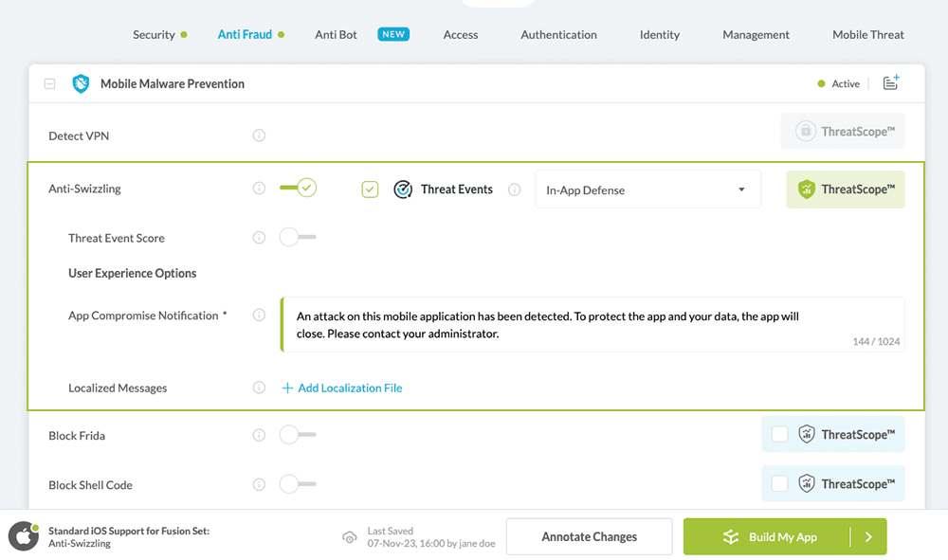Collapse the Mobile Malware Prevention section

[49, 84]
